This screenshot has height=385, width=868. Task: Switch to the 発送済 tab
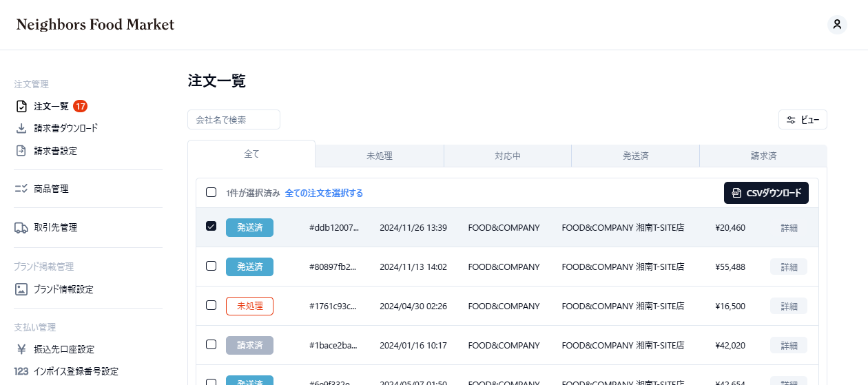point(635,156)
